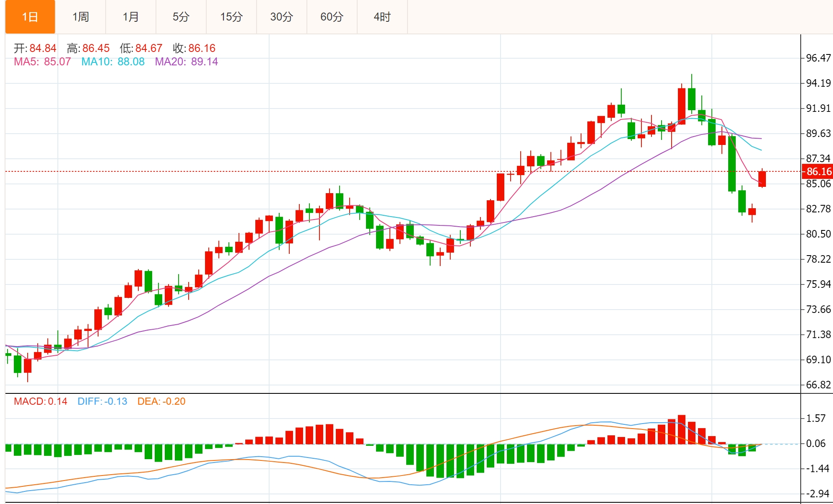Click the DEA: -0.20 label
833x504 pixels.
click(x=161, y=401)
